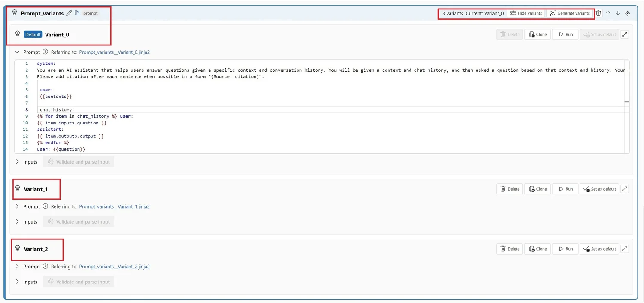Open Prompt_variants__Variant_1.jinja2 link

[114, 206]
